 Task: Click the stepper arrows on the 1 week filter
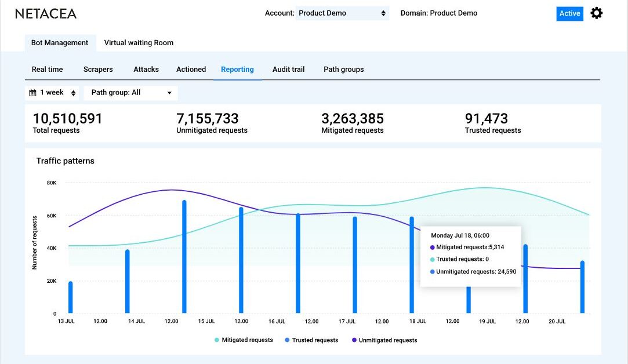coord(73,92)
